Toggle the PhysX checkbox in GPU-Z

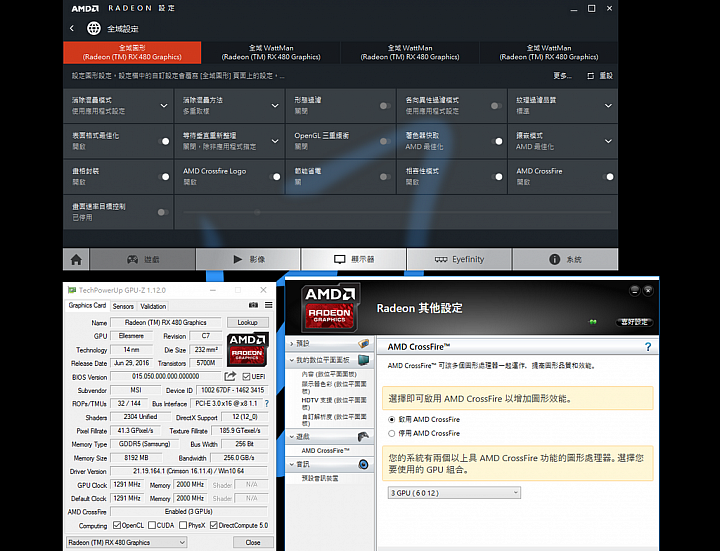coord(183,525)
